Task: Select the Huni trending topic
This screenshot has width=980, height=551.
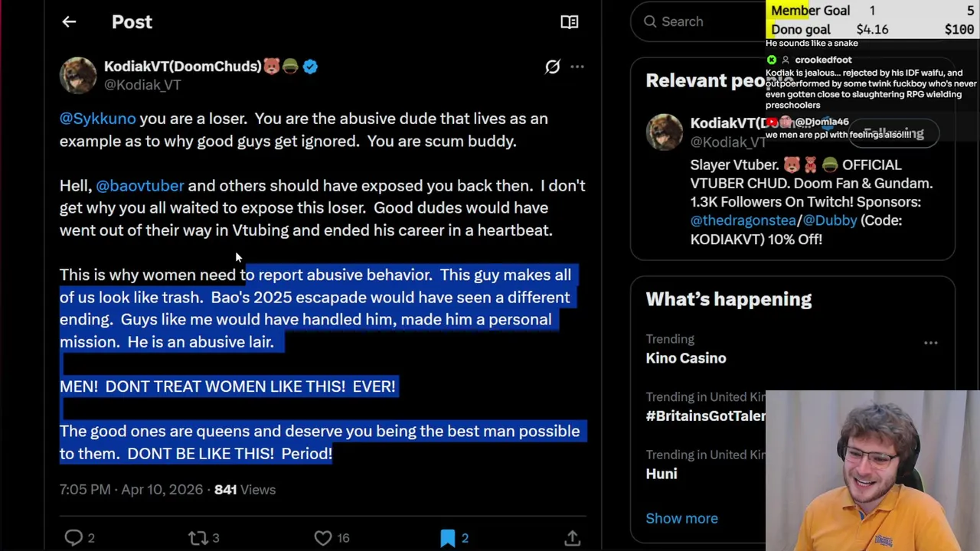Action: [661, 474]
